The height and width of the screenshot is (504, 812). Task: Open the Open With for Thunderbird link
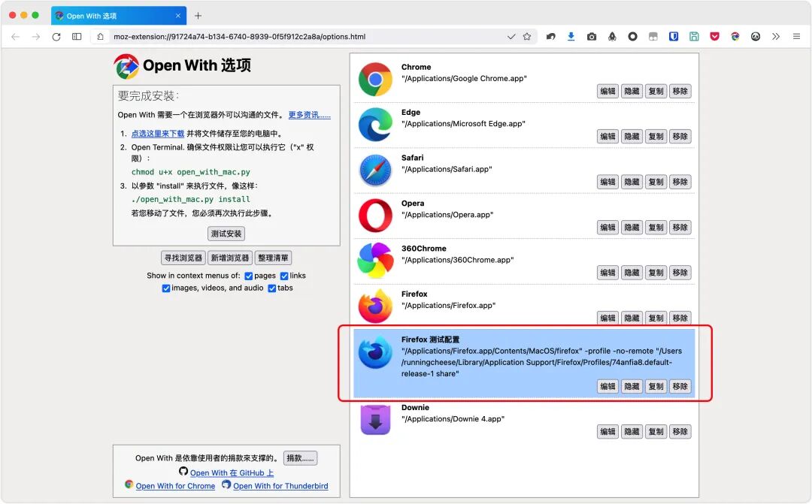[x=280, y=487]
